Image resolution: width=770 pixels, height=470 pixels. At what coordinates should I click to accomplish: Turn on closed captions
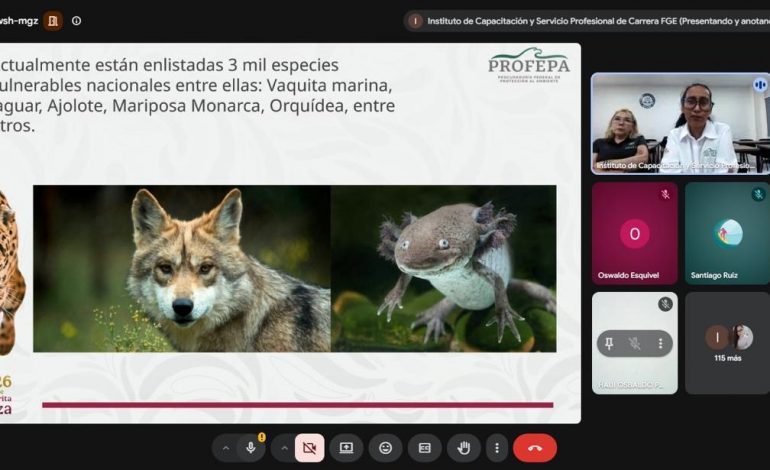424,448
